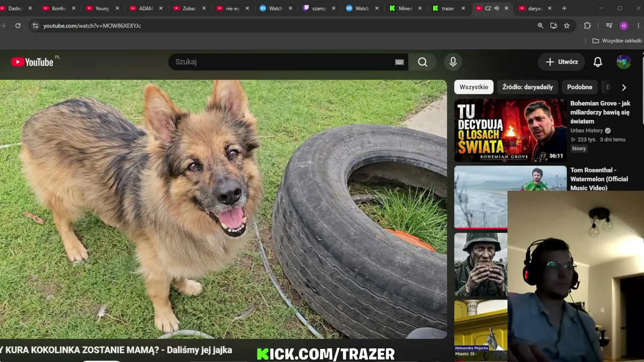The width and height of the screenshot is (644, 362).
Task: Open a new browser tab
Action: point(564,8)
